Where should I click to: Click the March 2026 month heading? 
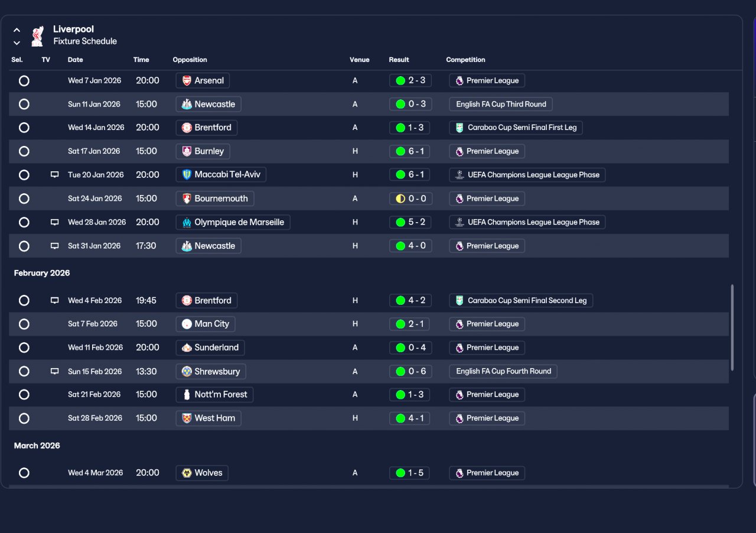pyautogui.click(x=37, y=446)
